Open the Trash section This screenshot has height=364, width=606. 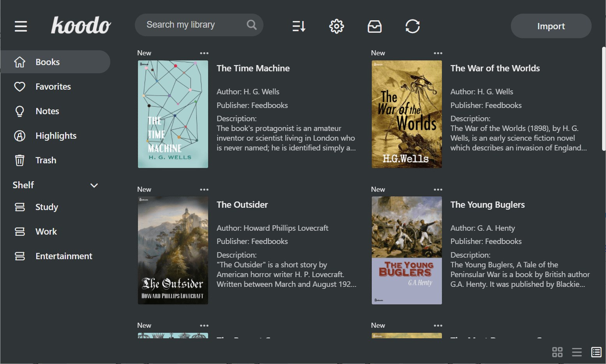(46, 160)
